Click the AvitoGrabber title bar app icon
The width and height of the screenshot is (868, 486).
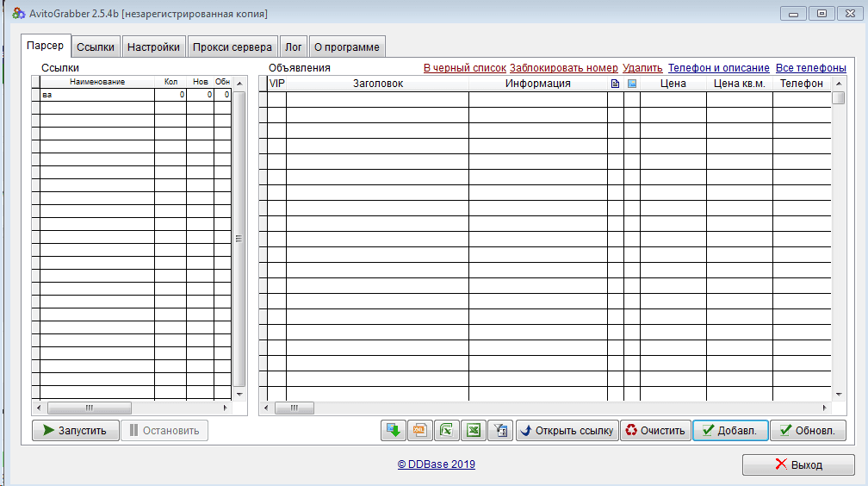coord(19,13)
